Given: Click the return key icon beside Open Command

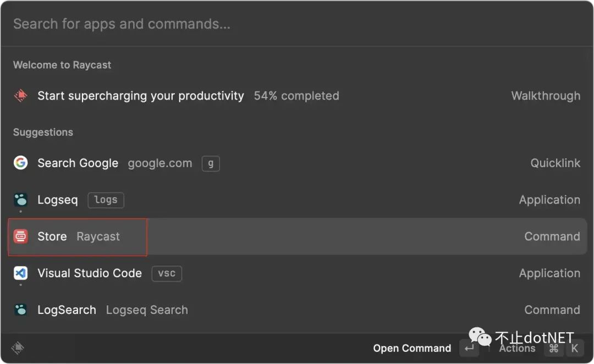Looking at the screenshot, I should pos(469,348).
